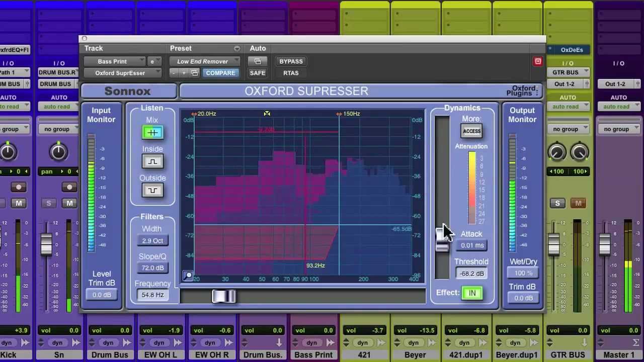The width and height of the screenshot is (644, 362).
Task: Open the Preset settings menu arrow
Action: 236,48
